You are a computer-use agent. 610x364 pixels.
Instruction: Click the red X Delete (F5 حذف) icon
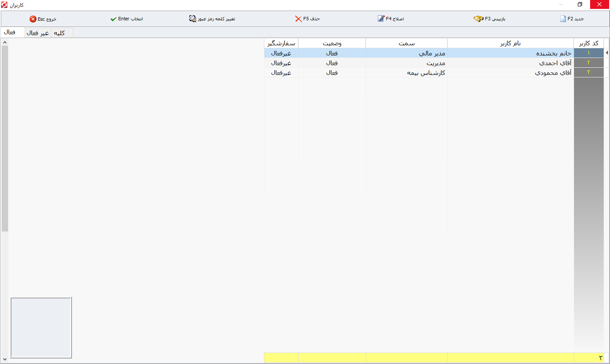tap(298, 19)
